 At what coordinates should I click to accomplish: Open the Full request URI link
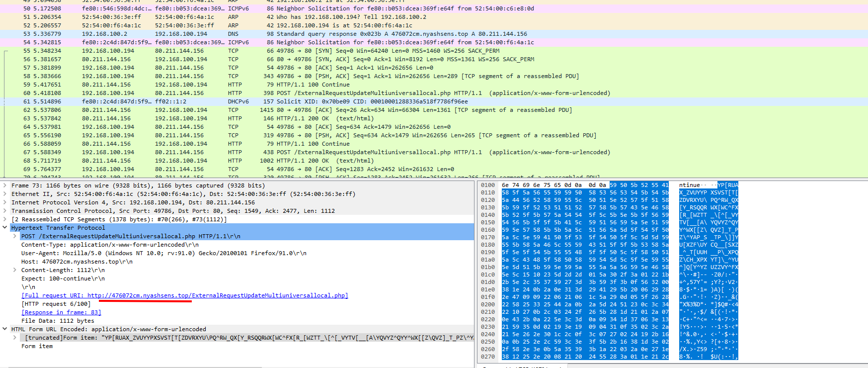tap(184, 295)
